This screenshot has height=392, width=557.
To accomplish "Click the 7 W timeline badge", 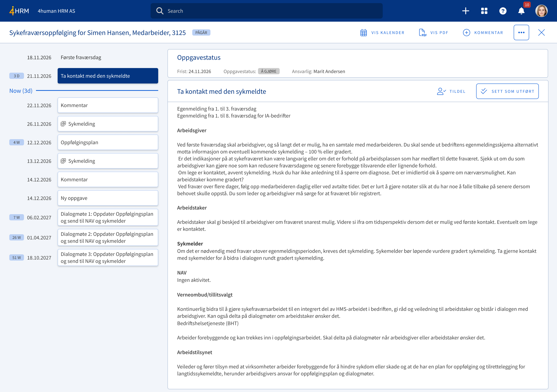I will [16, 217].
